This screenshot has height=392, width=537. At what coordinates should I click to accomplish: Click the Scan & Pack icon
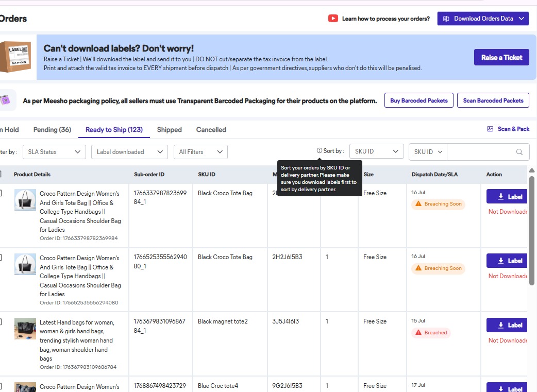490,129
